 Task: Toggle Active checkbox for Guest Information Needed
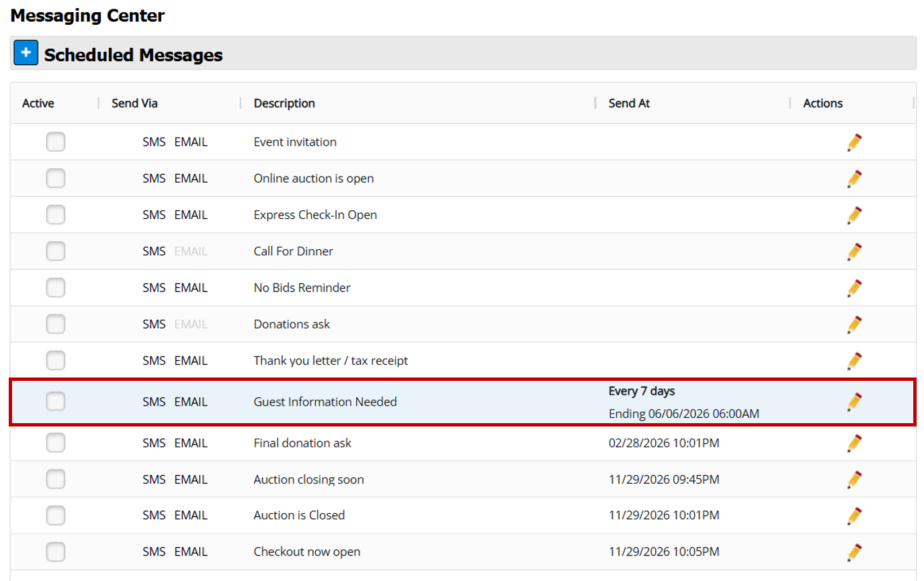point(56,402)
